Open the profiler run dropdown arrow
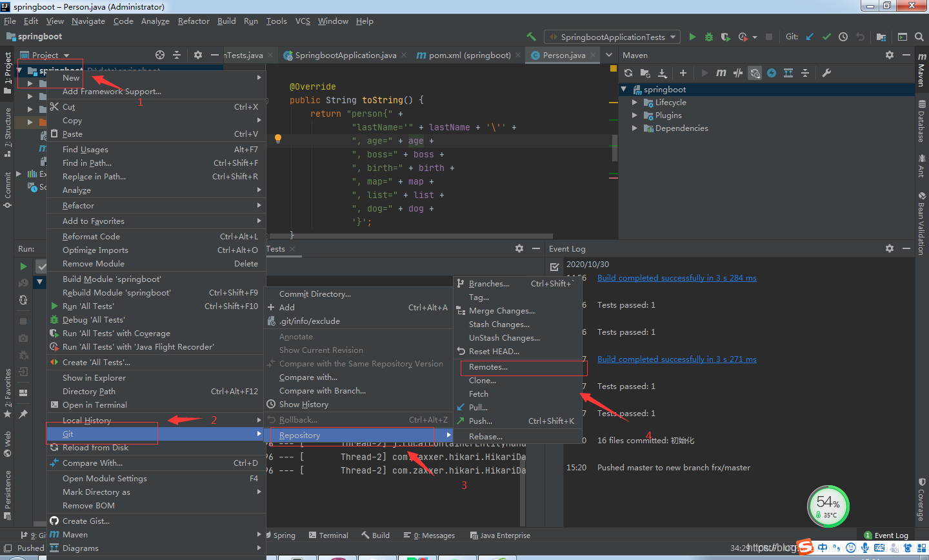Image resolution: width=929 pixels, height=560 pixels. pyautogui.click(x=755, y=37)
